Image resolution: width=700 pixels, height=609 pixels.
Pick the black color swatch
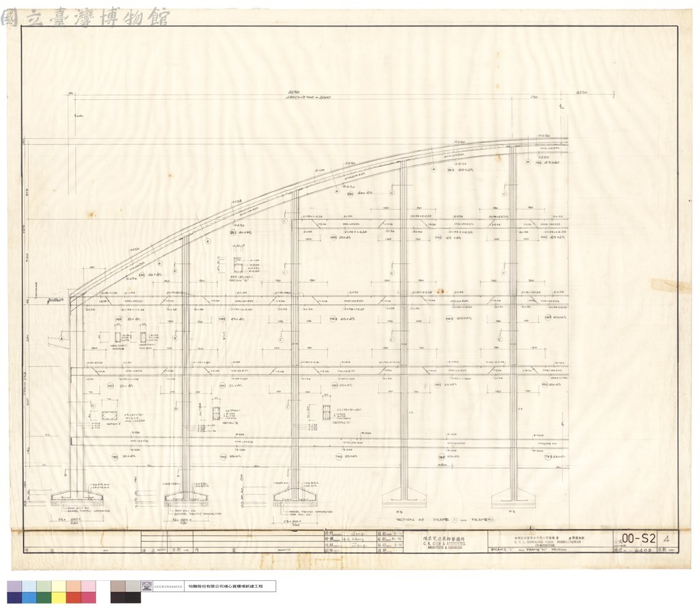(133, 597)
